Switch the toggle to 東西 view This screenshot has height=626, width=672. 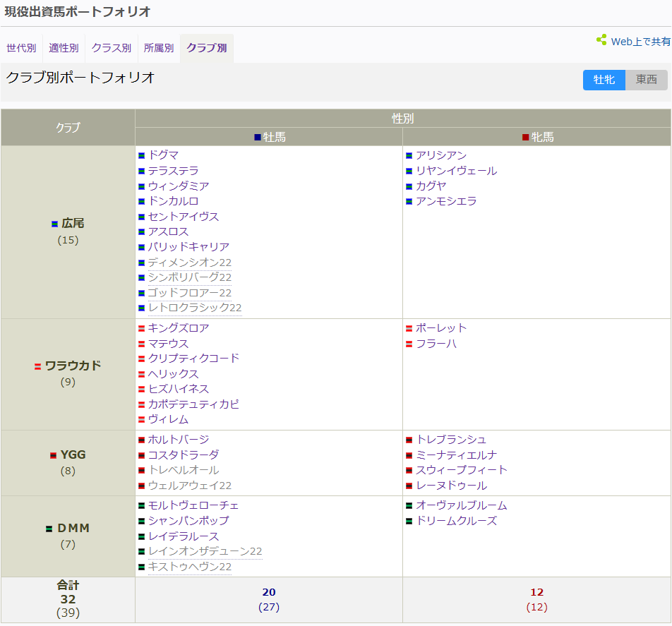tap(646, 80)
